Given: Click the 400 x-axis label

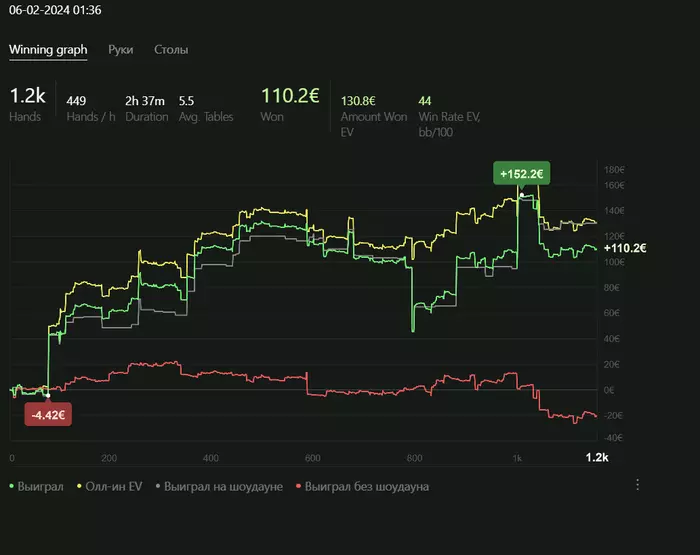Looking at the screenshot, I should point(211,458).
